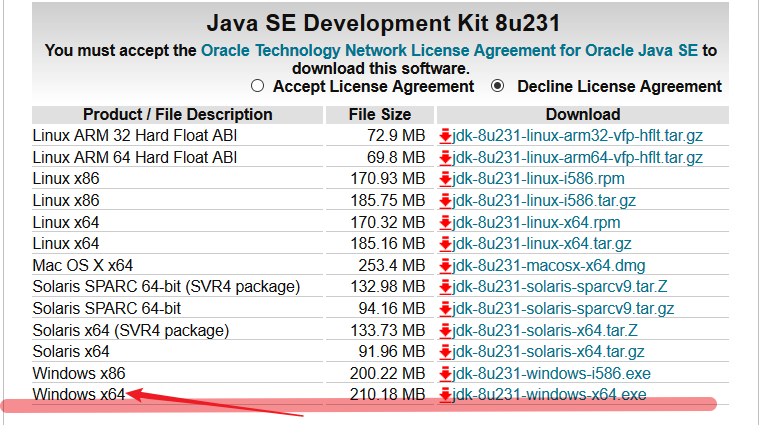This screenshot has width=761, height=425.
Task: Download jdk-8u231-solaris-sparcv9.tar.Z
Action: pyautogui.click(x=560, y=287)
